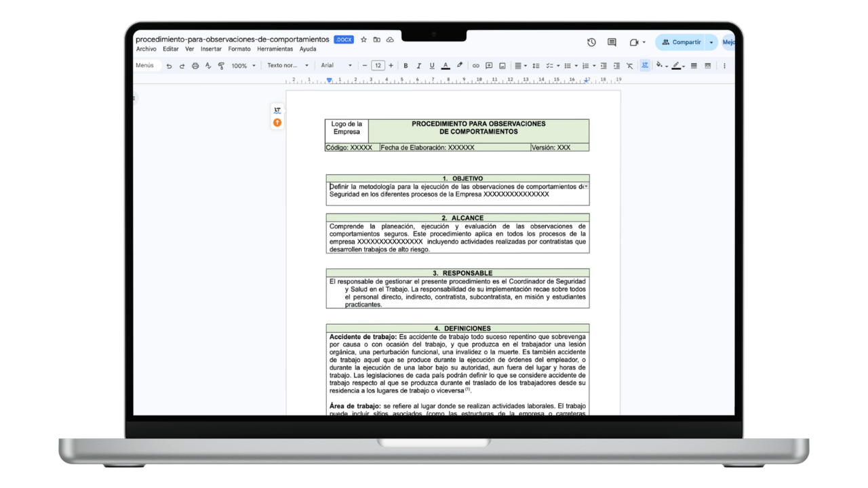
Task: Toggle underline formatting
Action: (432, 66)
